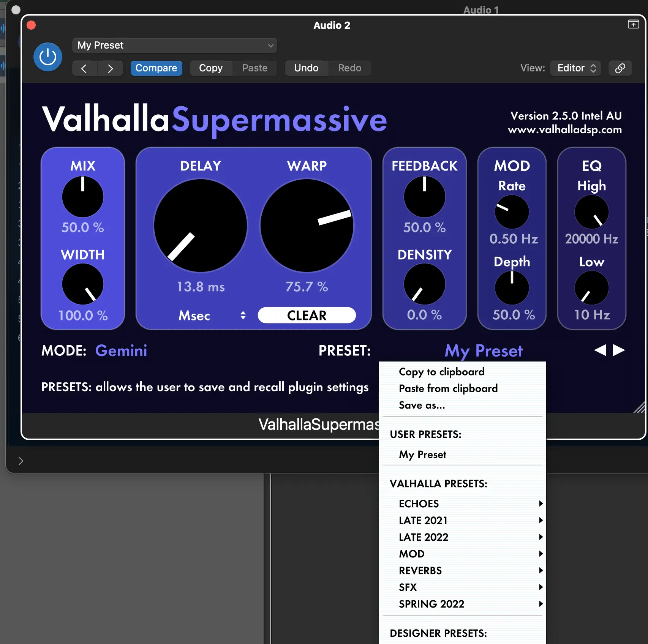
Task: Toggle the plugin power bypass button
Action: (48, 57)
